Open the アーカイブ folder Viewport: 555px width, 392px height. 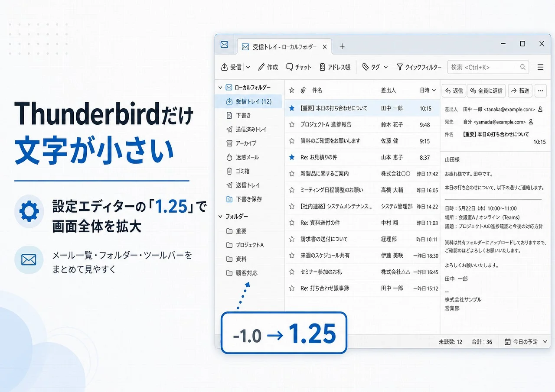pyautogui.click(x=241, y=143)
